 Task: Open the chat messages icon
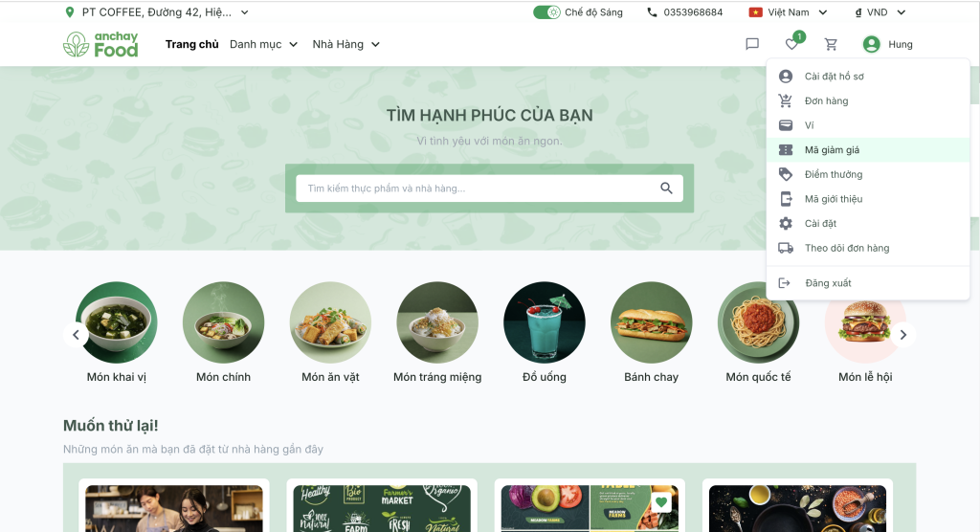[752, 44]
